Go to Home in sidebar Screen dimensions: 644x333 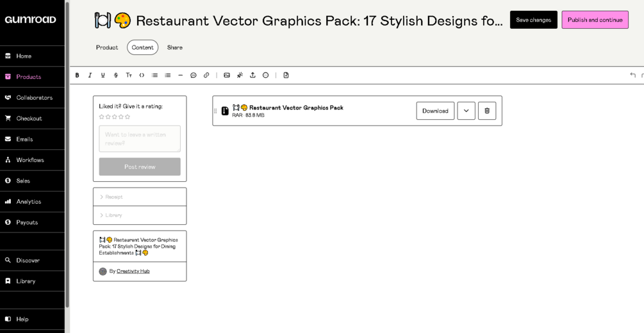(x=33, y=56)
